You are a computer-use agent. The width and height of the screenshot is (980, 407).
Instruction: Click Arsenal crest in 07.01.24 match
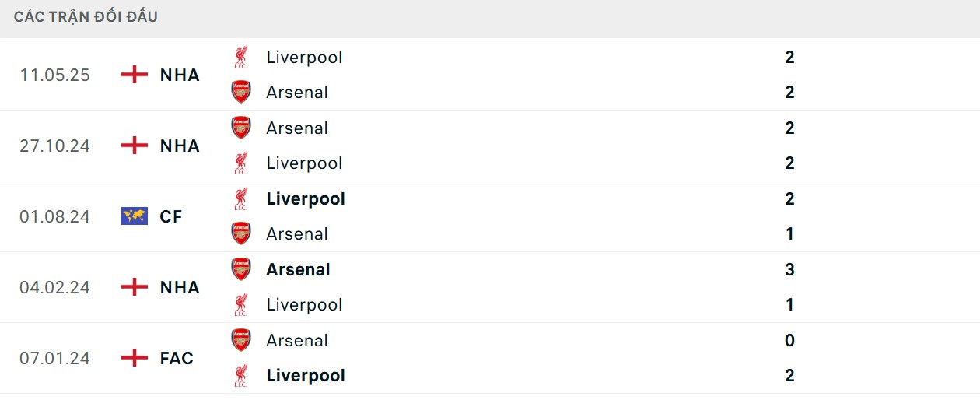[x=241, y=340]
